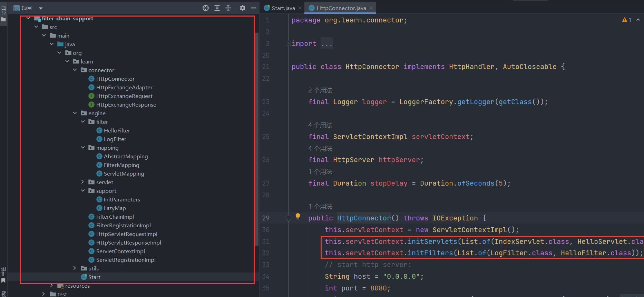Select HttpServletResponseImpl class in tree
This screenshot has height=297, width=644.
[x=128, y=242]
